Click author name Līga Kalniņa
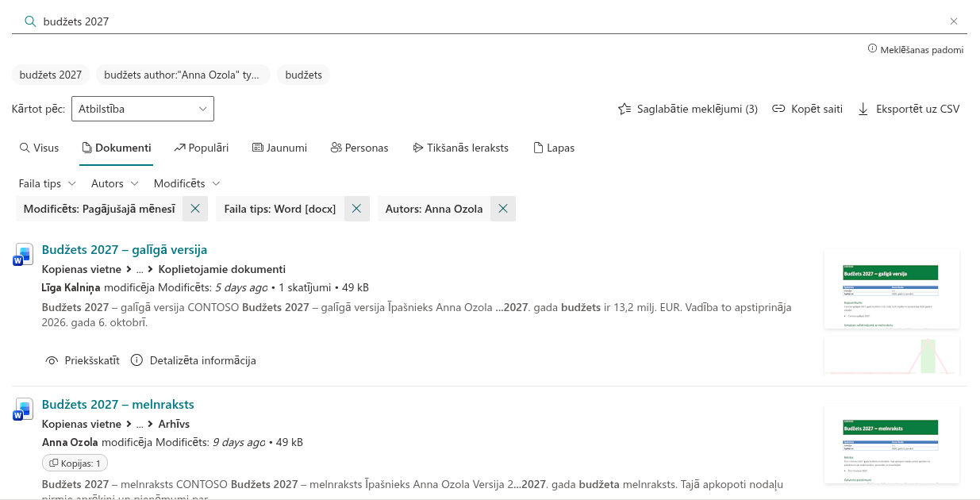Viewport: 980px width, 500px height. 70,287
